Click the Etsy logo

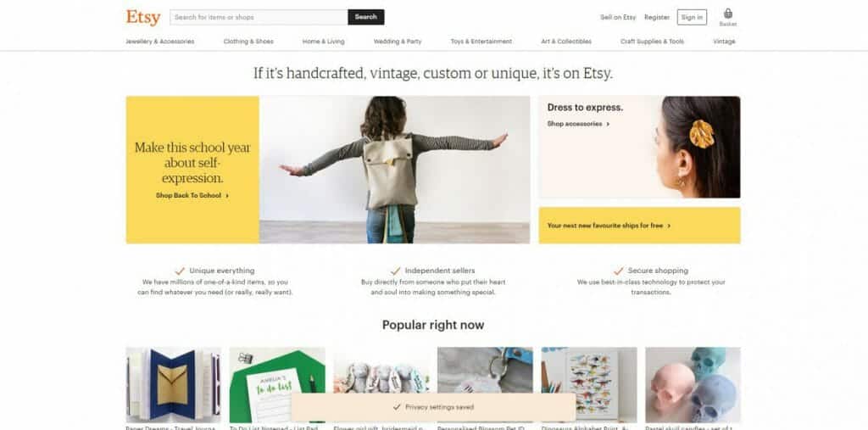click(x=143, y=17)
